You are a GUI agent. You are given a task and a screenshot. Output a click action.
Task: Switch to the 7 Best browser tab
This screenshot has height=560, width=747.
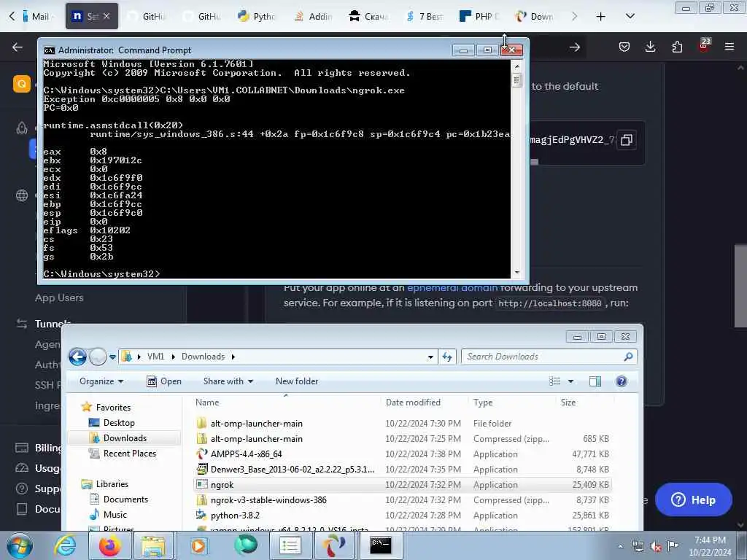424,16
